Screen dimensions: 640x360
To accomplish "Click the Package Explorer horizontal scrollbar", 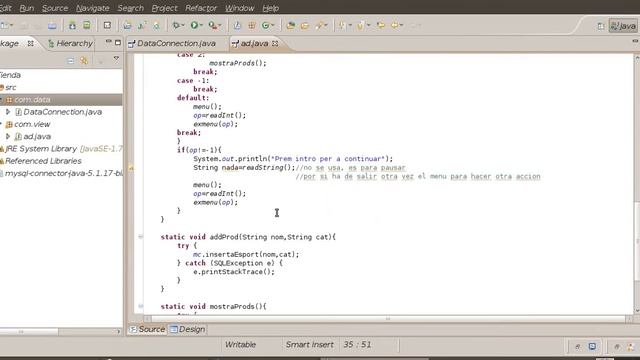I will pos(29,332).
